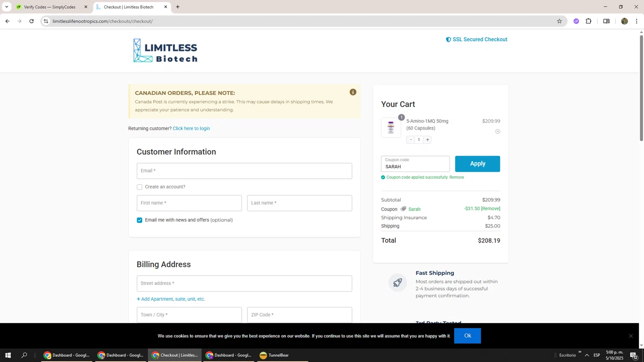
Task: Expand the Escritorio toolbar chevron
Action: point(580,353)
